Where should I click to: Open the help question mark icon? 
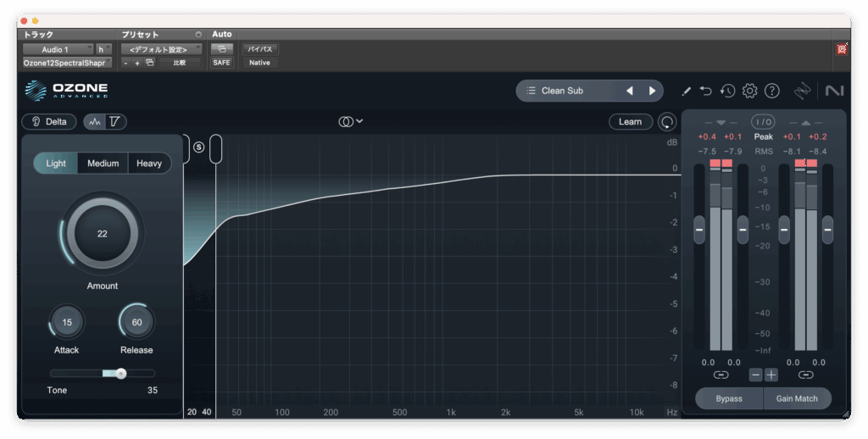point(771,91)
